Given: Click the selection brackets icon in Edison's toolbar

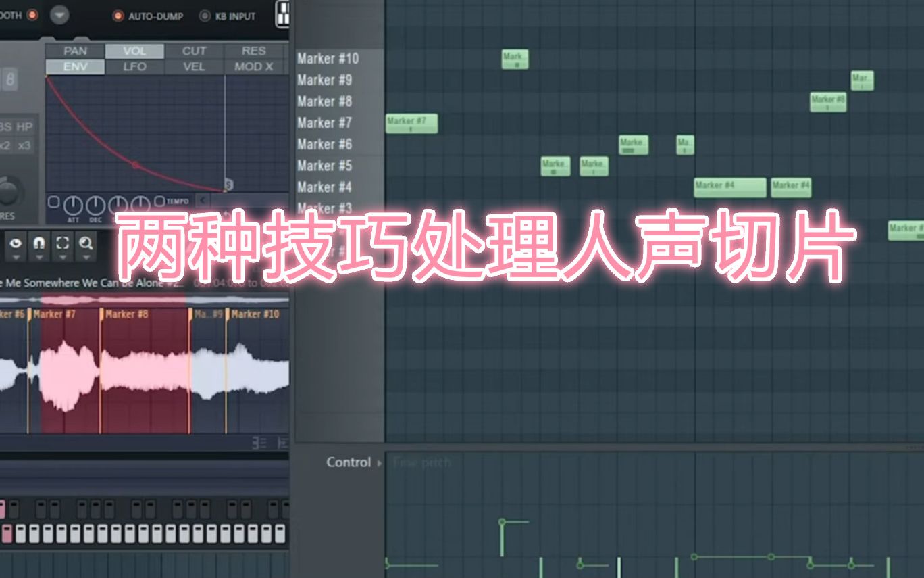Looking at the screenshot, I should (62, 243).
